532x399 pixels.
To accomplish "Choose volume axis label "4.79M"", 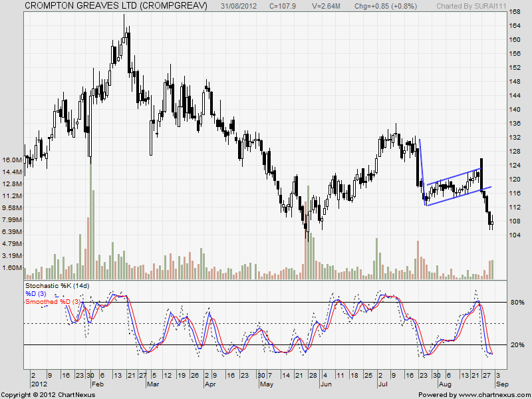I will coord(12,243).
